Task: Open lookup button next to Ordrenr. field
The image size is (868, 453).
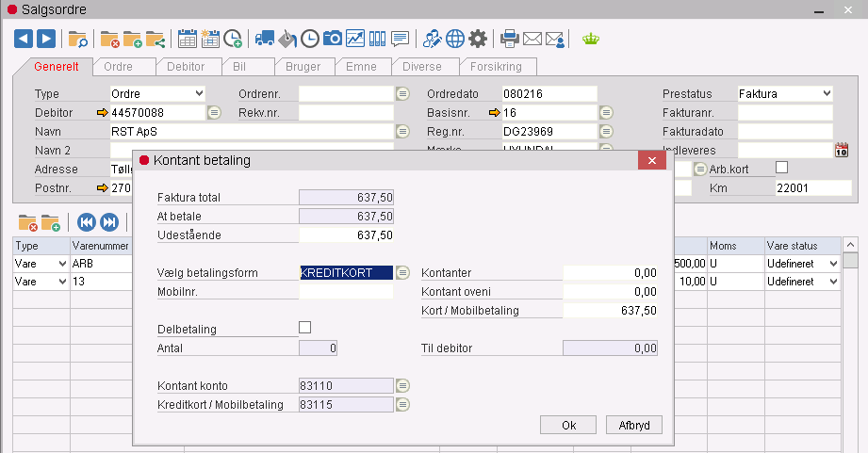Action: click(403, 93)
